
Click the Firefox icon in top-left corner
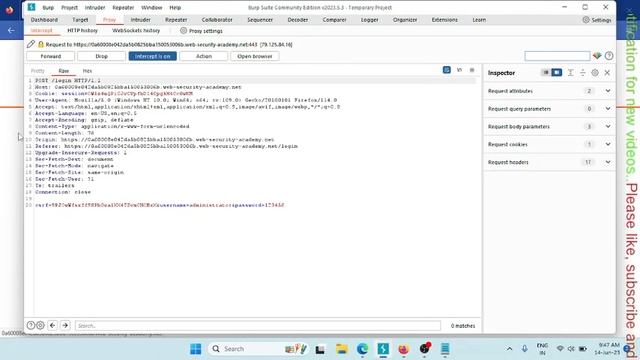pyautogui.click(x=9, y=9)
